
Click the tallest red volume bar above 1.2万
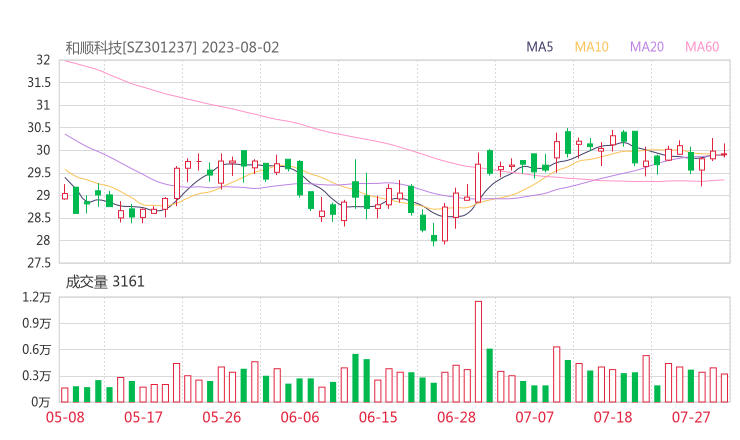tap(479, 352)
